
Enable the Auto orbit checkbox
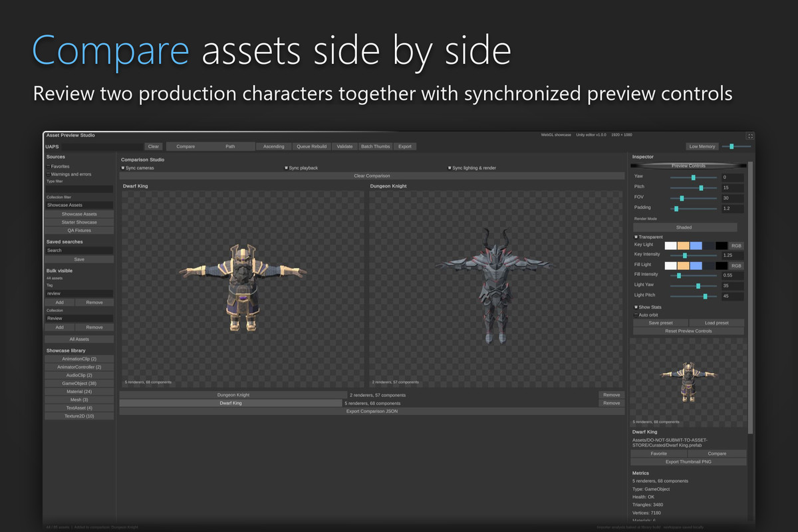pos(636,315)
